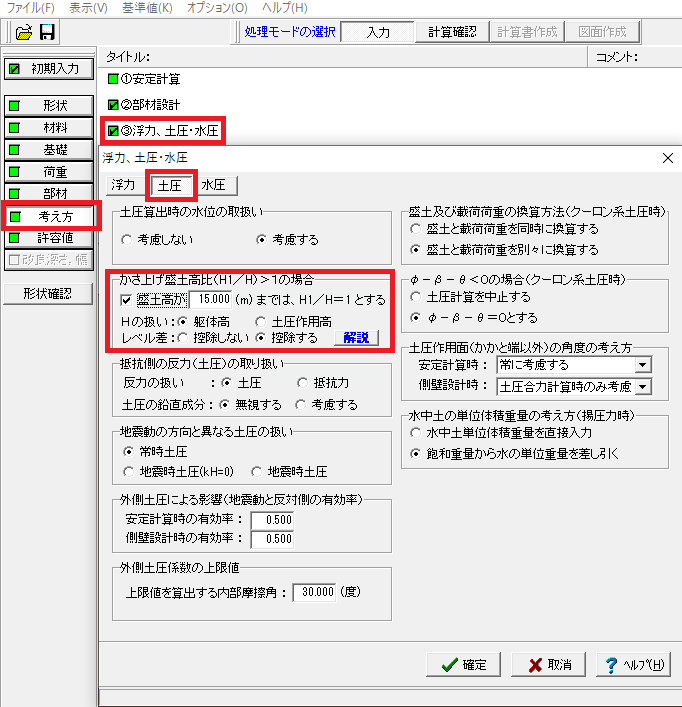Image resolution: width=682 pixels, height=707 pixels.
Task: Click the green check icon beside ③浮力、土圧・水圧
Action: tap(113, 131)
